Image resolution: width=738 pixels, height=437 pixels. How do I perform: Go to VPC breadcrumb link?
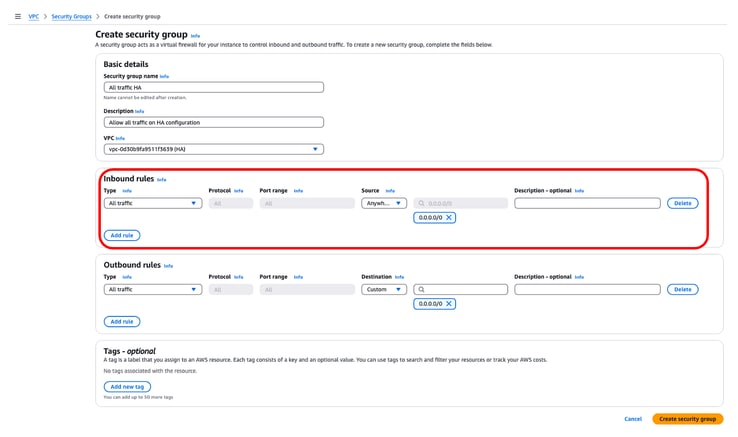coord(33,16)
